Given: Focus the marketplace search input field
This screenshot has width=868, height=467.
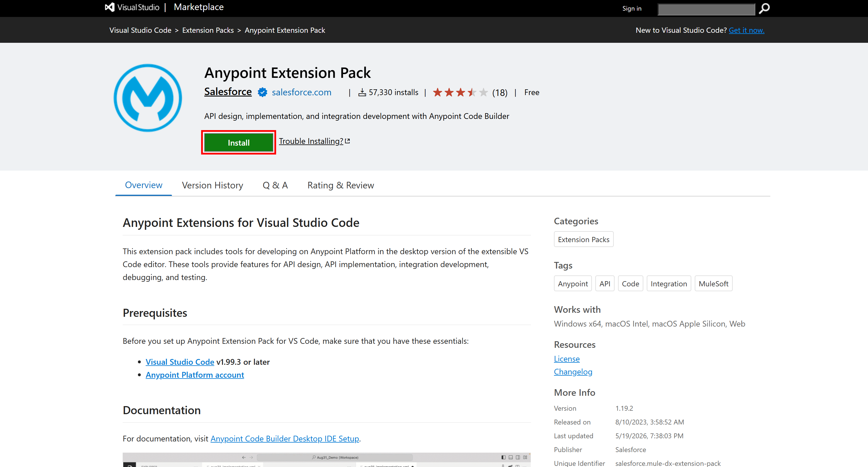Looking at the screenshot, I should (706, 9).
